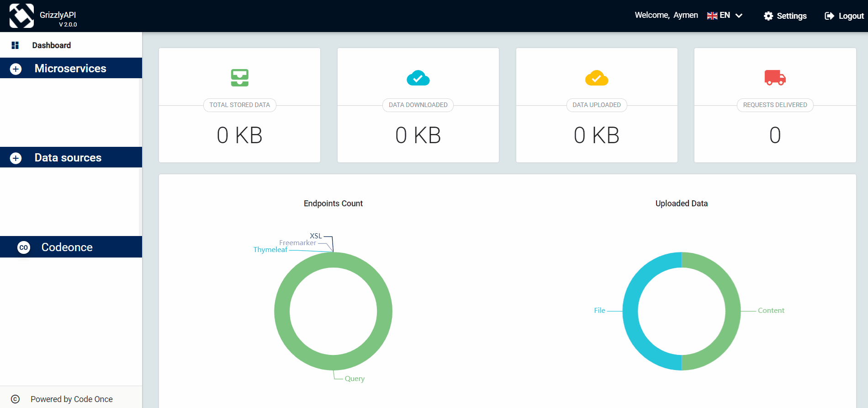Click the Thymeleaf chart label
Screen dimensions: 868x408
270,250
